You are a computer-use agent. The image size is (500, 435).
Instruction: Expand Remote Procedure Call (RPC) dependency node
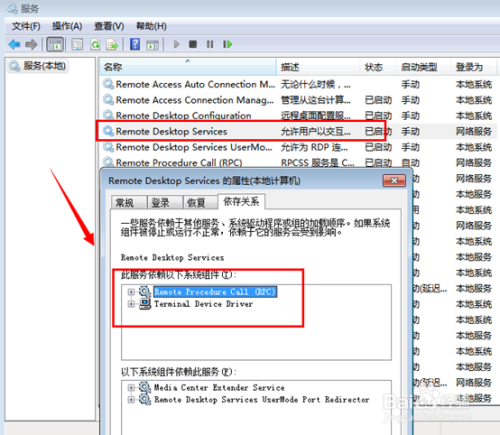pyautogui.click(x=131, y=292)
